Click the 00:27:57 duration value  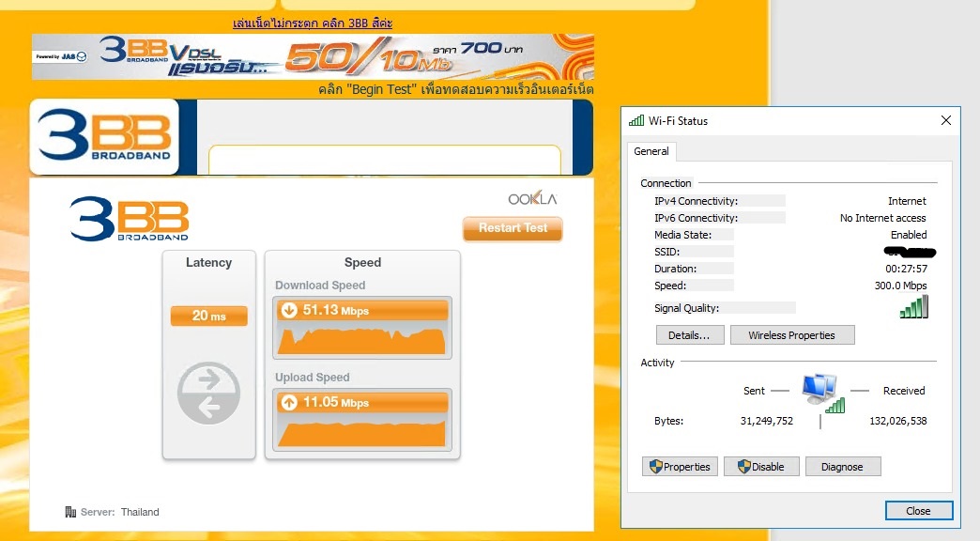906,269
